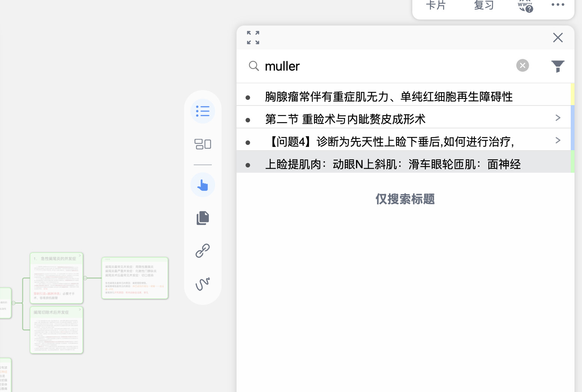Switch to card layout view icon
The width and height of the screenshot is (582, 392).
coord(203,144)
